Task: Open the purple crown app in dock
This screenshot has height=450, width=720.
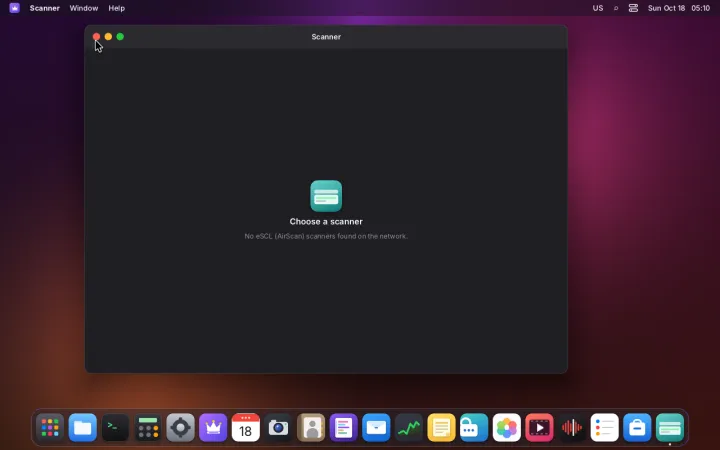Action: pyautogui.click(x=213, y=428)
